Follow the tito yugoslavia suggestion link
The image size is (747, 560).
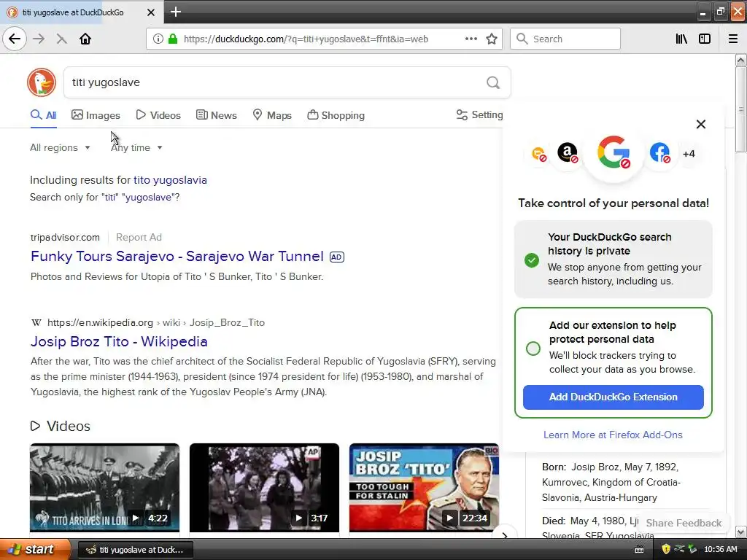click(170, 180)
